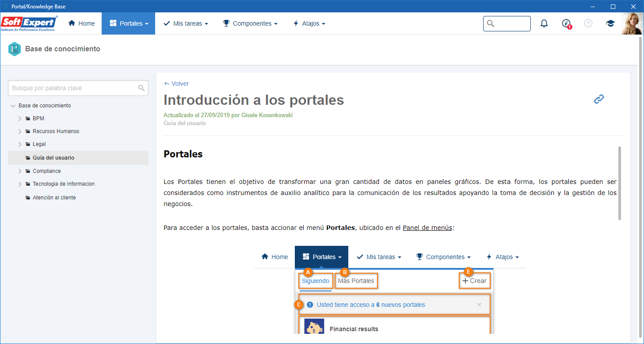Click the Volver back link

point(176,84)
